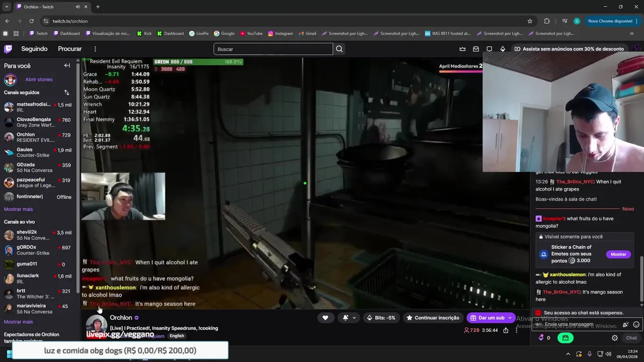Open notification bell dropdown
Image resolution: width=644 pixels, height=362 pixels.
349,318
